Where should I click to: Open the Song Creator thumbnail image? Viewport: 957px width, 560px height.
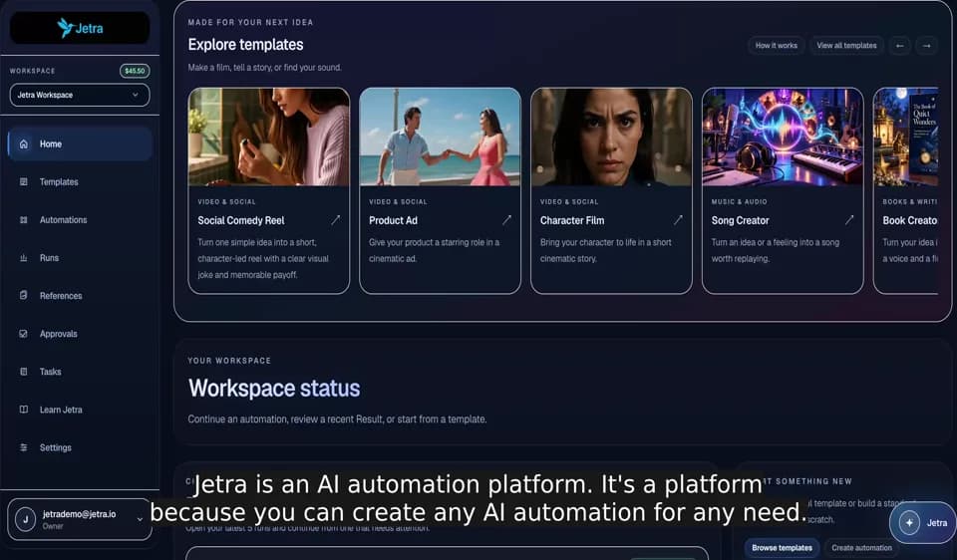click(784, 137)
